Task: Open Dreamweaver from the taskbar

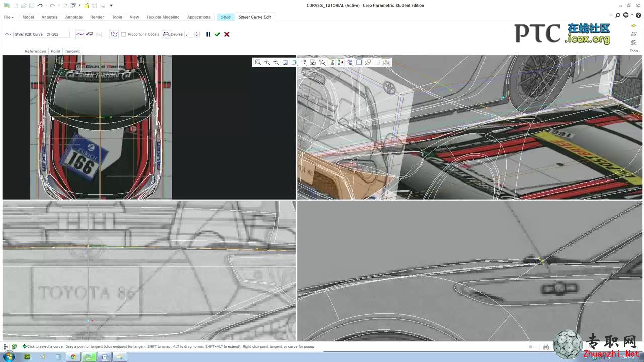Action: click(x=27, y=357)
